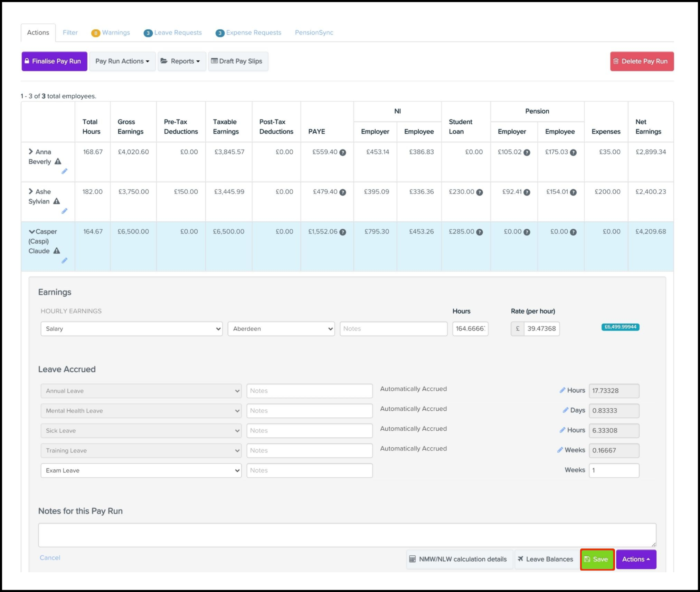Open the Pay Run Actions dropdown
This screenshot has height=592, width=700.
click(x=122, y=61)
